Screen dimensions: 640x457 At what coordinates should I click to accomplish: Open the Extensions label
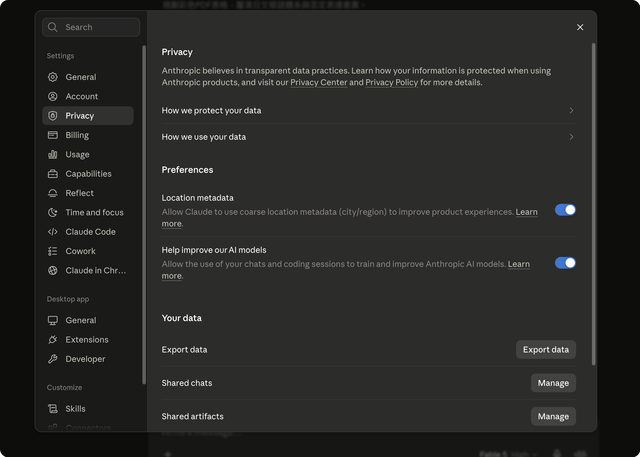[x=87, y=339]
